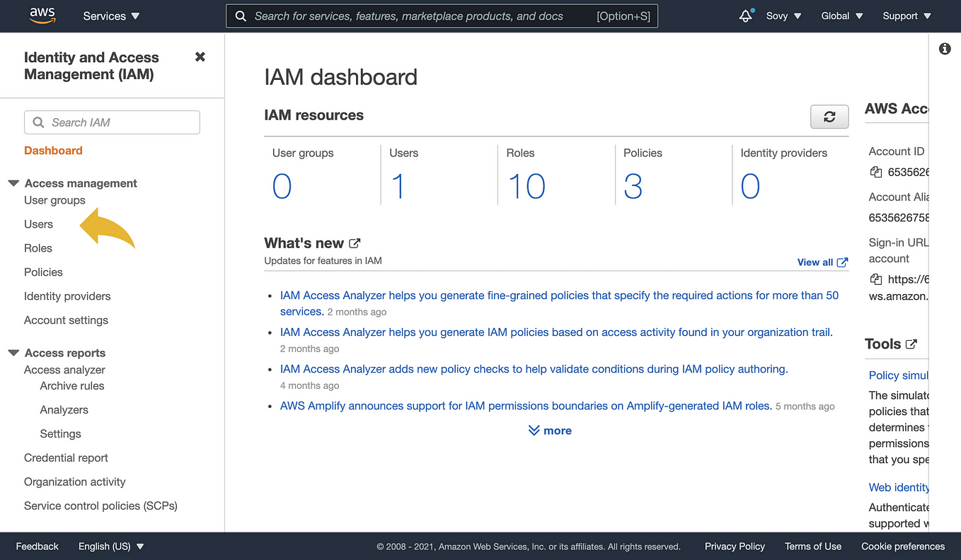Screen dimensions: 961x560
Task: Click the Feedback button in the footer
Action: [x=38, y=547]
